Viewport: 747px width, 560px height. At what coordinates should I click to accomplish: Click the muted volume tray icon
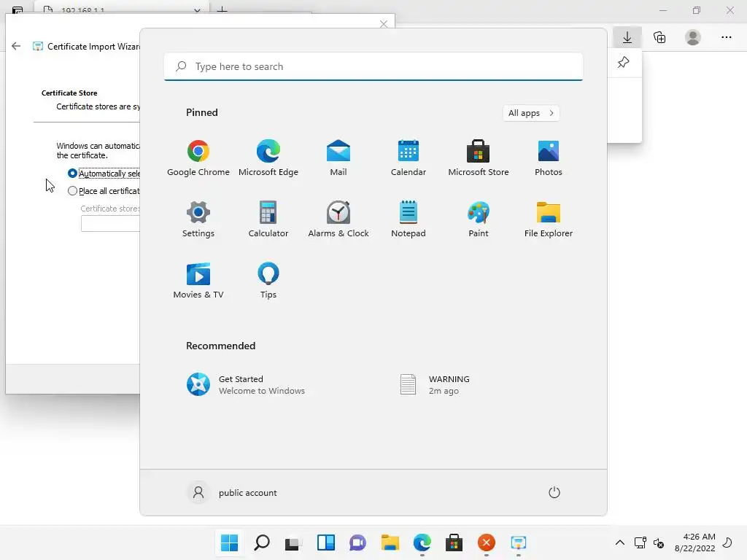click(659, 542)
